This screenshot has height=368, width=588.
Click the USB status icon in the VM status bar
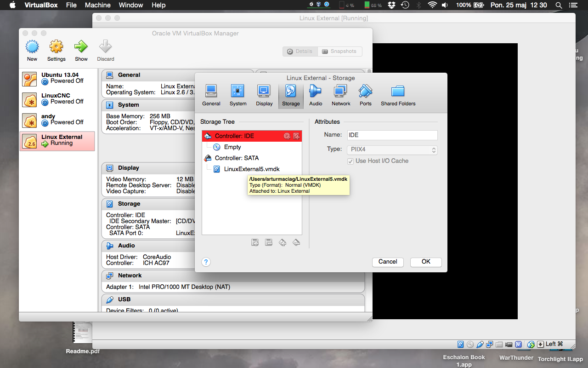[480, 344]
